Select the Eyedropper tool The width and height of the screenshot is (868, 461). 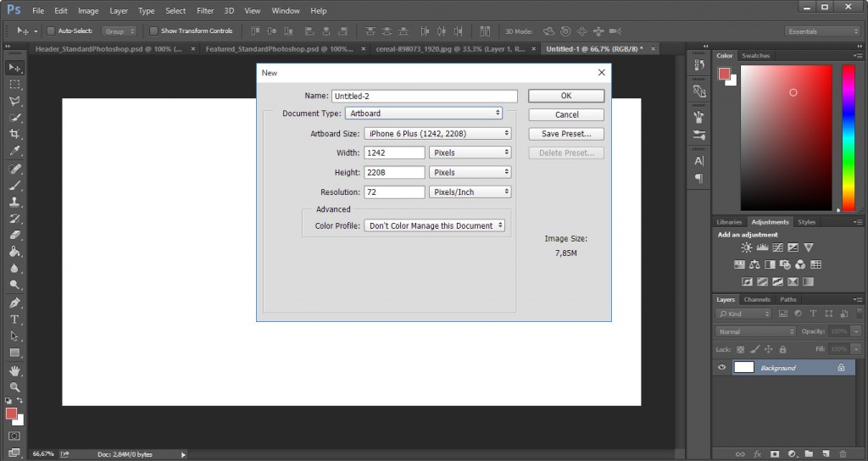click(14, 151)
